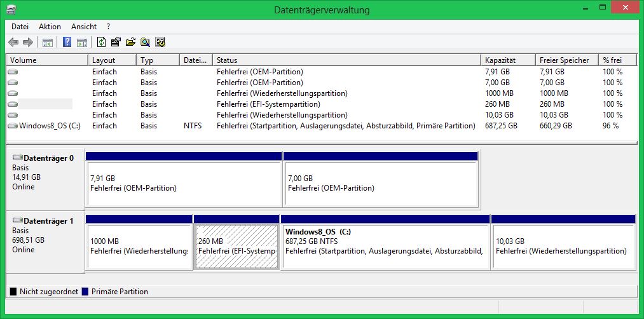
Task: Click 96 % free cell
Action: (x=610, y=126)
